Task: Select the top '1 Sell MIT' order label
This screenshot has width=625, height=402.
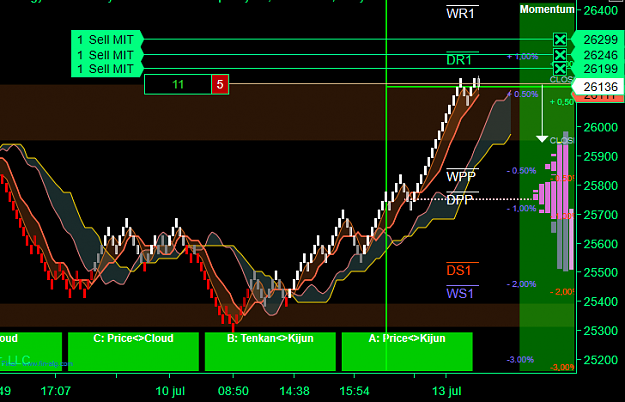Action: (x=107, y=39)
